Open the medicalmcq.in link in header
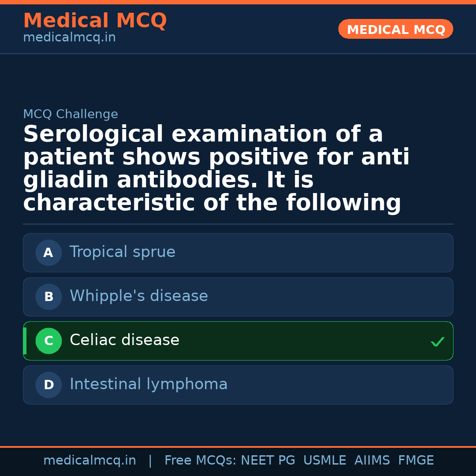Image resolution: width=476 pixels, height=476 pixels. (69, 38)
